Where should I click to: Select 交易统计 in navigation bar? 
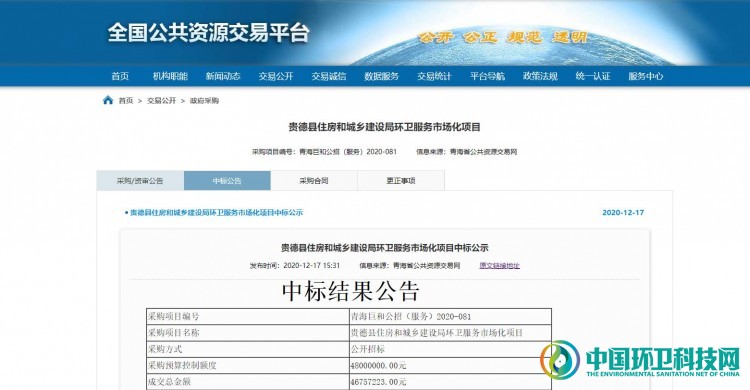pyautogui.click(x=434, y=76)
